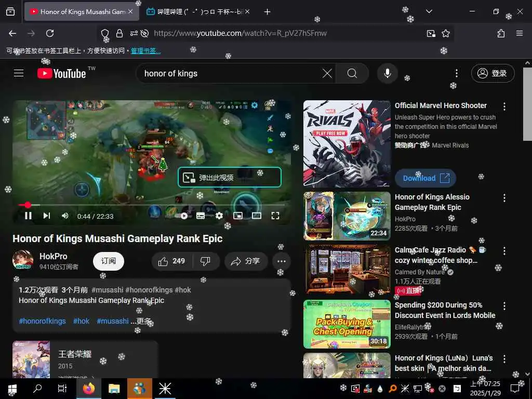
Task: Open the Honor of Kings LuNa video
Action: pyautogui.click(x=347, y=365)
